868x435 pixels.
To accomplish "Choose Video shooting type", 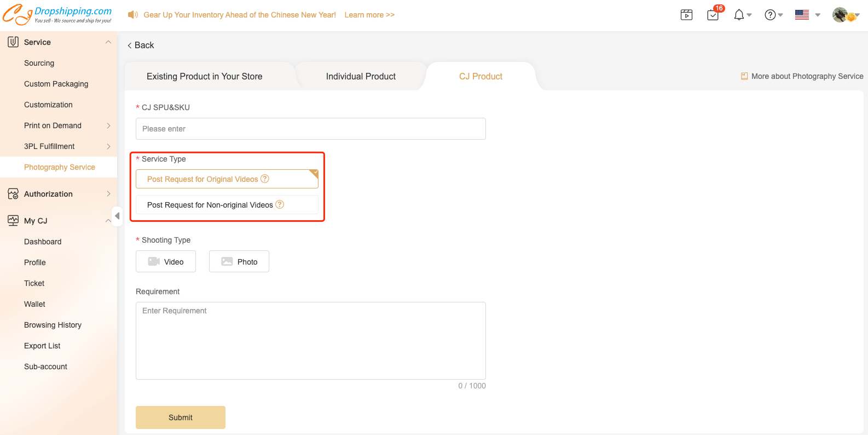I will click(x=166, y=262).
